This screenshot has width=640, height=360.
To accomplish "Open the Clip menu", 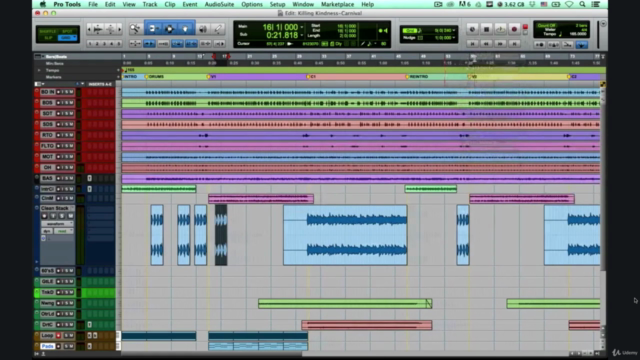I will click(170, 4).
